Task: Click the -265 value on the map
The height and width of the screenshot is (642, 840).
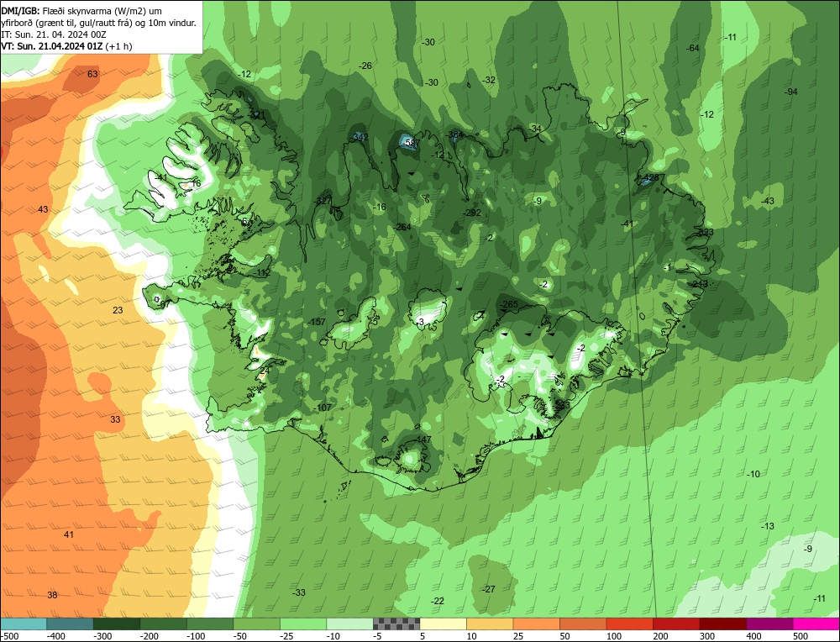Action: click(509, 304)
